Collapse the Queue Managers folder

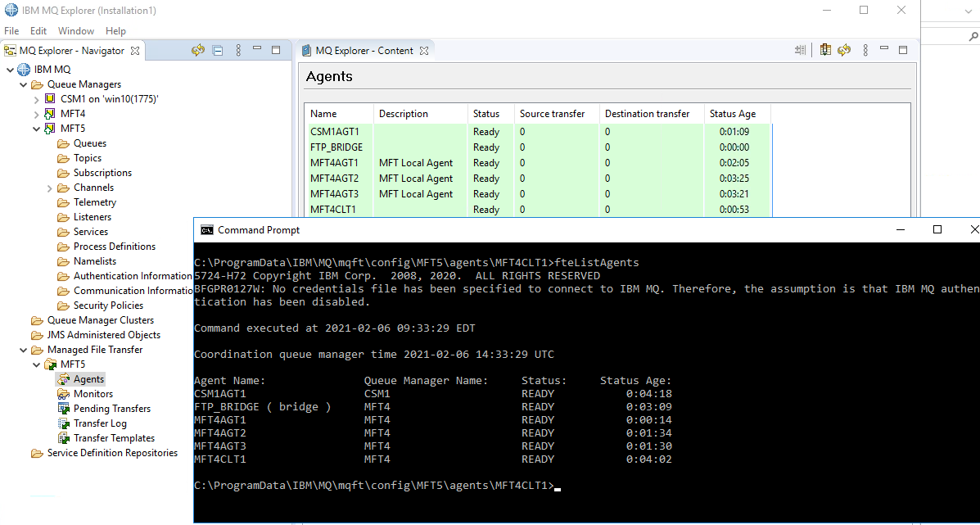(23, 84)
